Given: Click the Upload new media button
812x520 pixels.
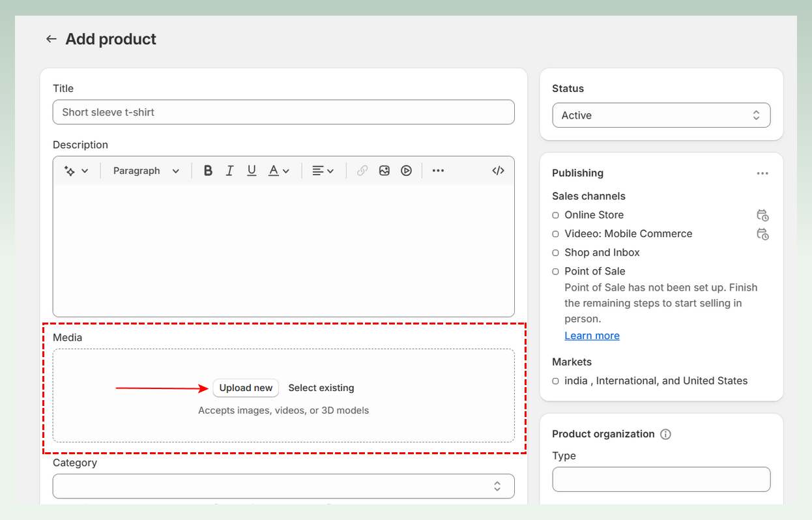Looking at the screenshot, I should (246, 388).
